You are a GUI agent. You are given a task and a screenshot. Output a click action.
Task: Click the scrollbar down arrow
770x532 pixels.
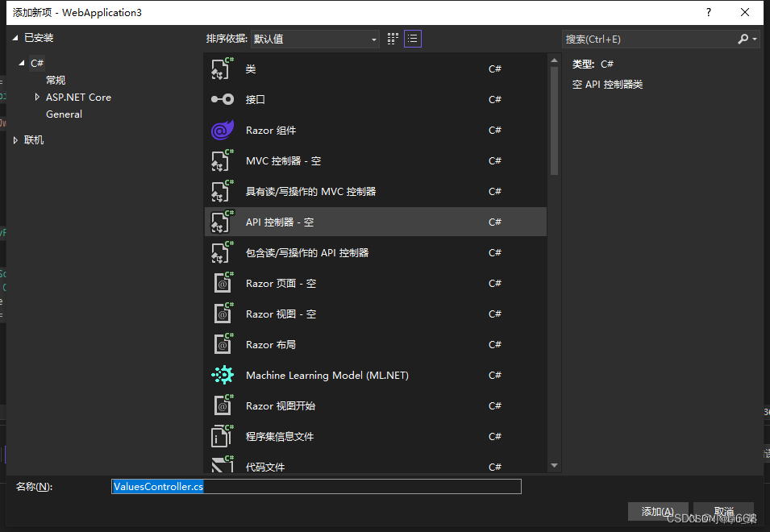coord(555,465)
